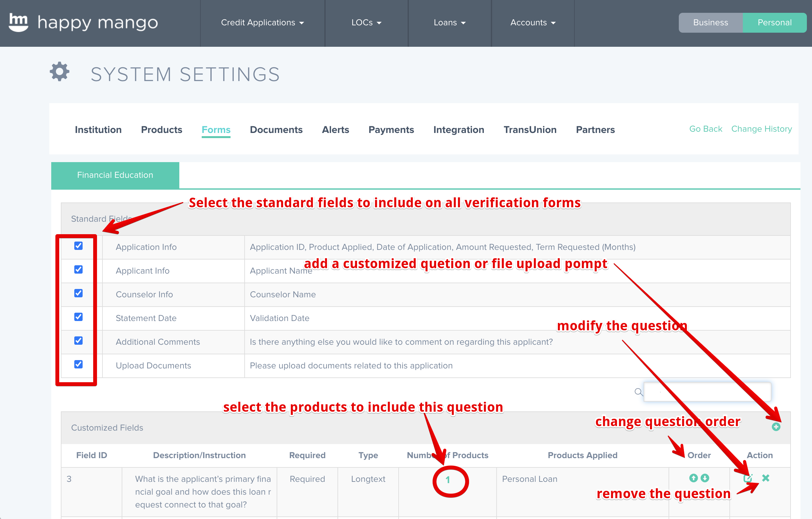Disable the Upload Documents checkbox

click(x=78, y=365)
